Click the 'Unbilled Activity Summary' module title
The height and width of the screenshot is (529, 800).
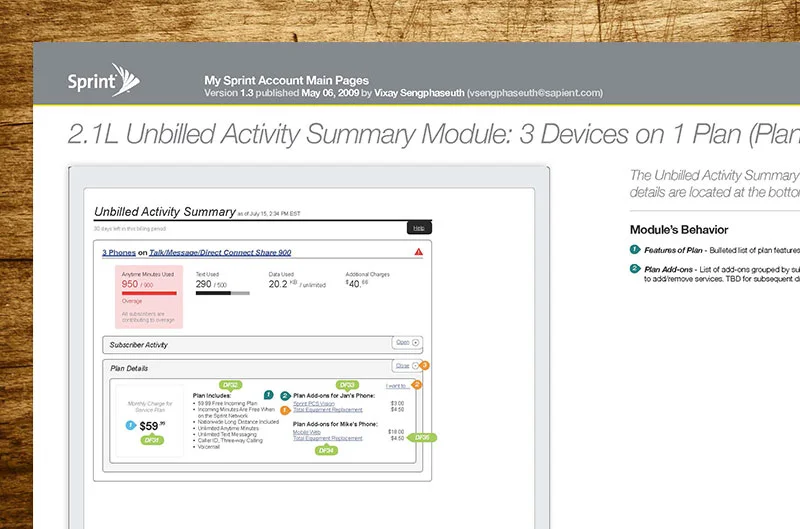(165, 212)
